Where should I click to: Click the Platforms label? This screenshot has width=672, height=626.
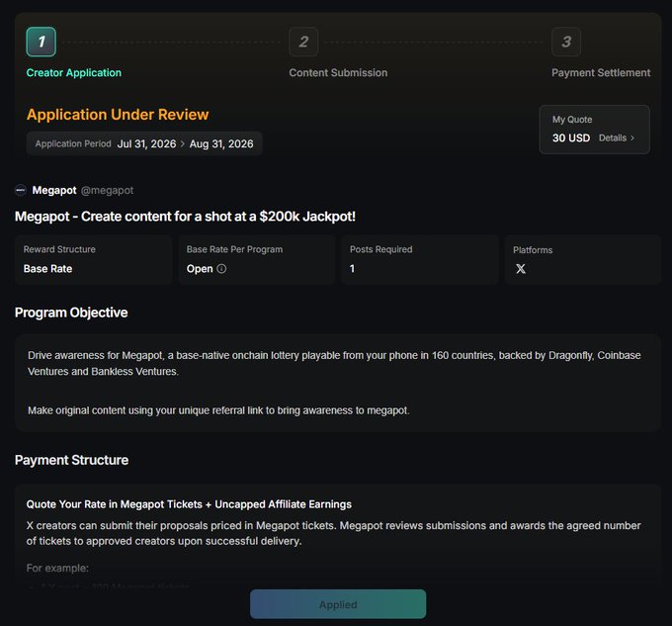tap(533, 250)
